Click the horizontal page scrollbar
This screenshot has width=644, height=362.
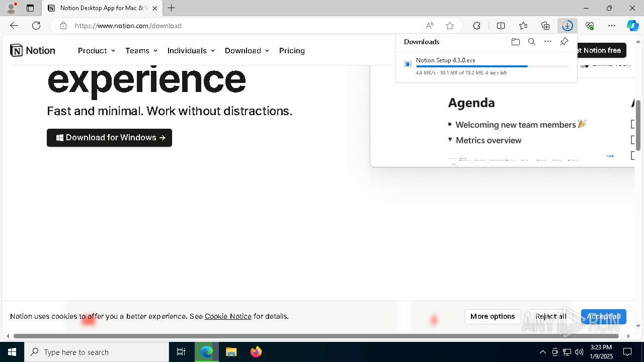pos(316,336)
